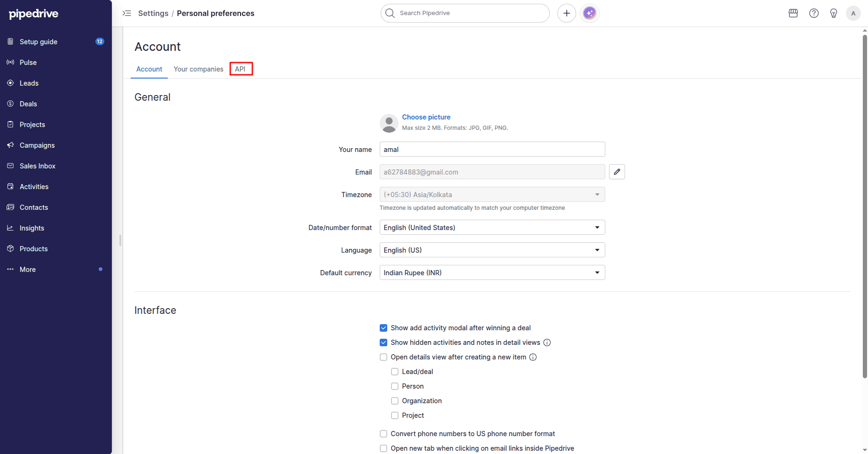Click the Personal preferences breadcrumb
Image resolution: width=868 pixels, height=454 pixels.
[x=216, y=13]
